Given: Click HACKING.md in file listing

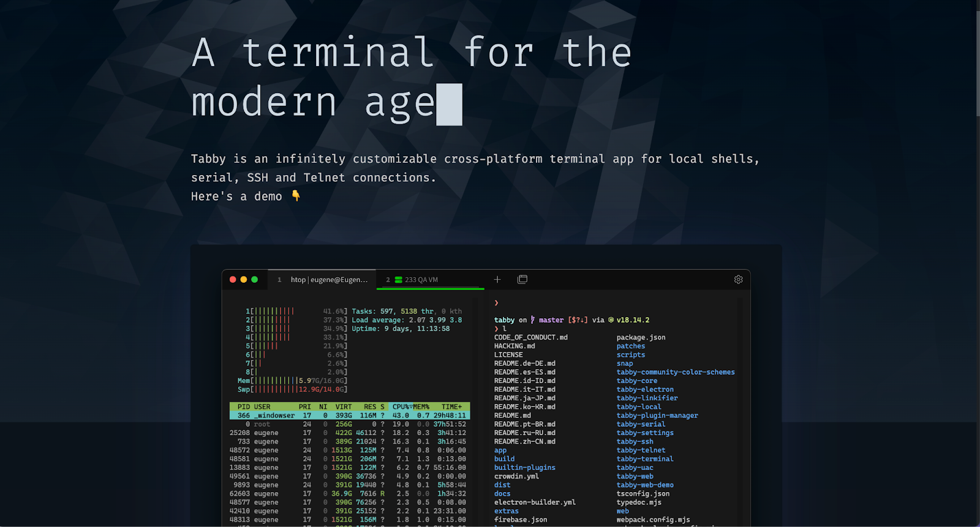Looking at the screenshot, I should [x=514, y=346].
